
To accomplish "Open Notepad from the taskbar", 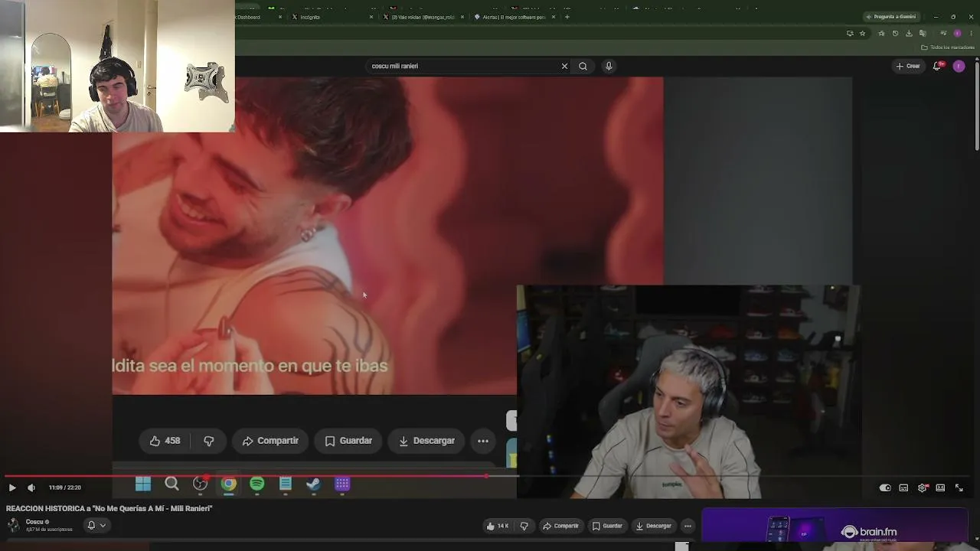I will pos(286,484).
